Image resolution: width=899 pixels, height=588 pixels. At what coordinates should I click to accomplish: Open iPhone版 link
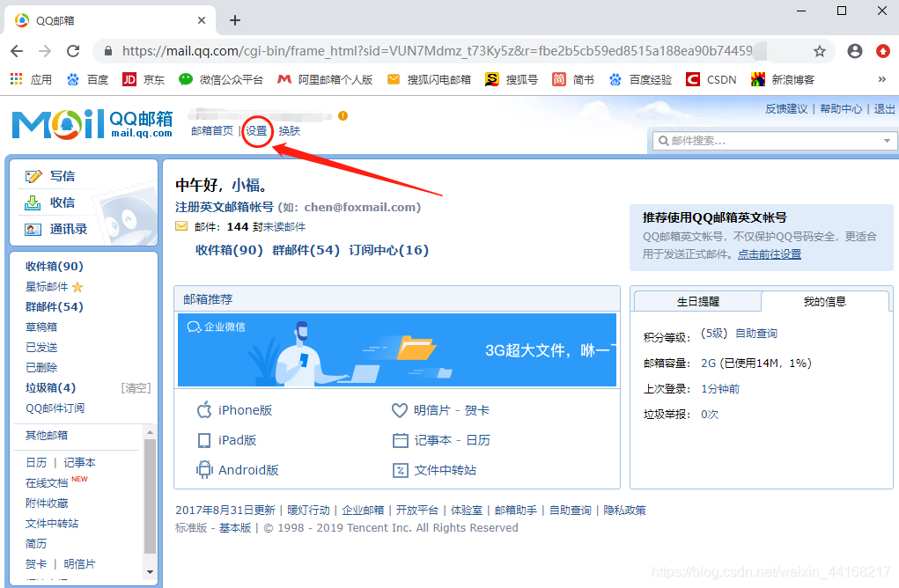234,410
